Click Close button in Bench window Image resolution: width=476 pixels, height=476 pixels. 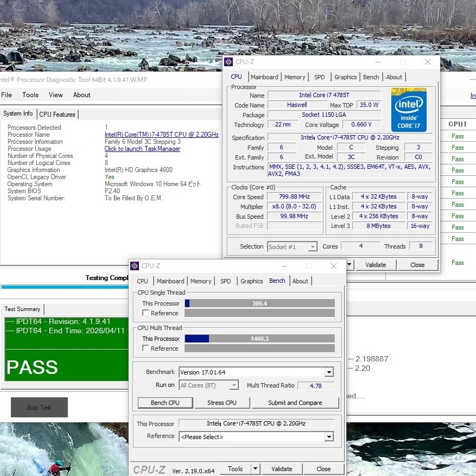[x=323, y=469]
